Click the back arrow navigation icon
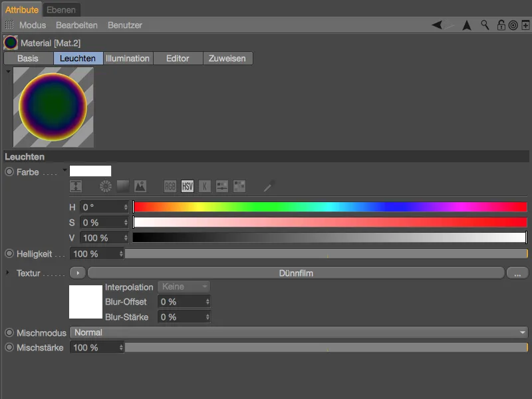532x399 pixels. 437,25
